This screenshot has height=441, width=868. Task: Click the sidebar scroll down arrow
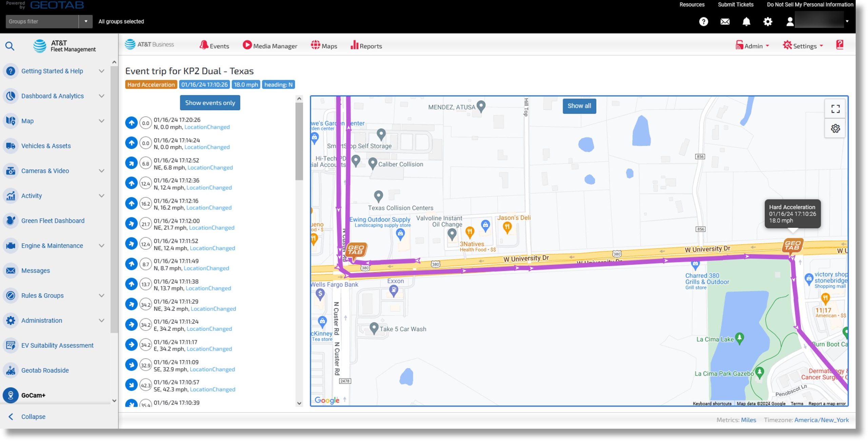[x=114, y=401]
